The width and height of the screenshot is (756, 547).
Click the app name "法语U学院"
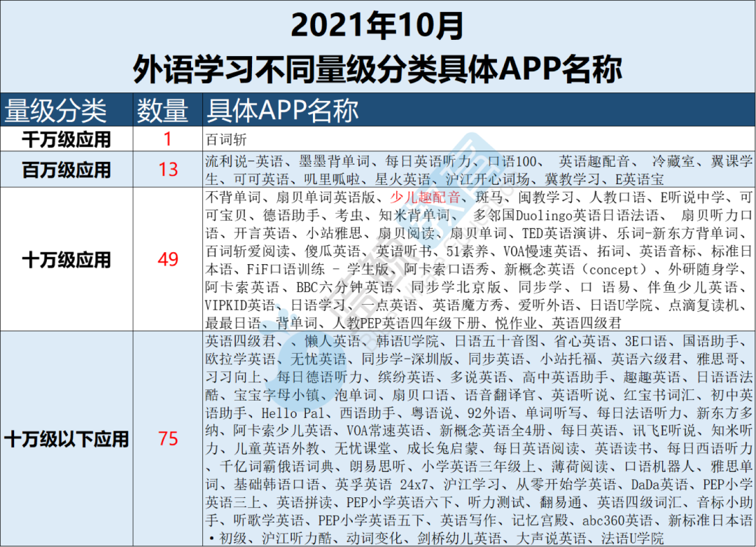[633, 539]
